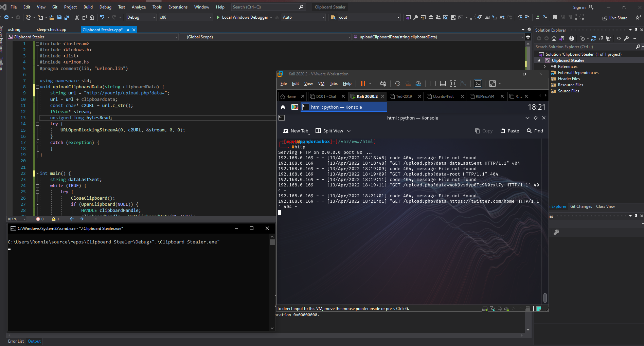
Task: Open the Git Changes tab
Action: tap(581, 206)
